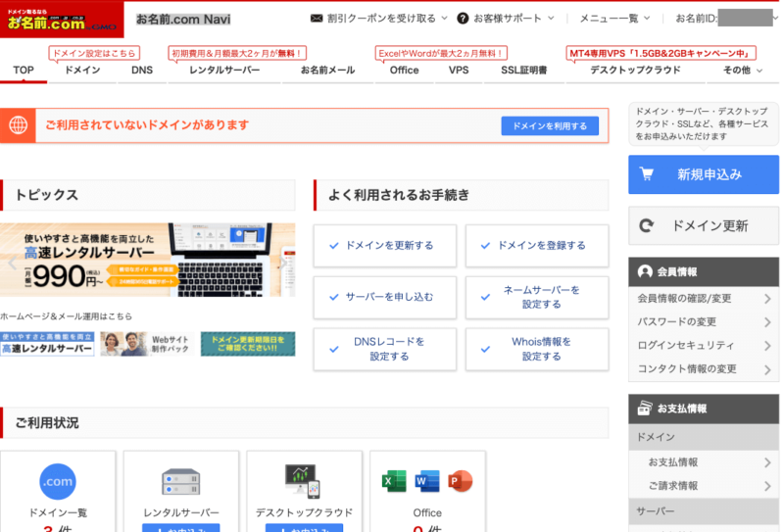784x532 pixels.
Task: Click ドメインを登録する procedure button
Action: tap(537, 246)
